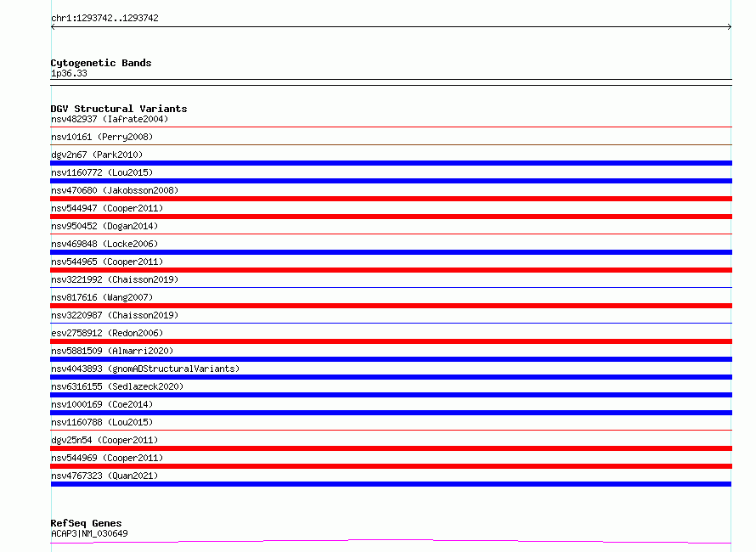Click the blue bar under nsv4767323

(391, 484)
